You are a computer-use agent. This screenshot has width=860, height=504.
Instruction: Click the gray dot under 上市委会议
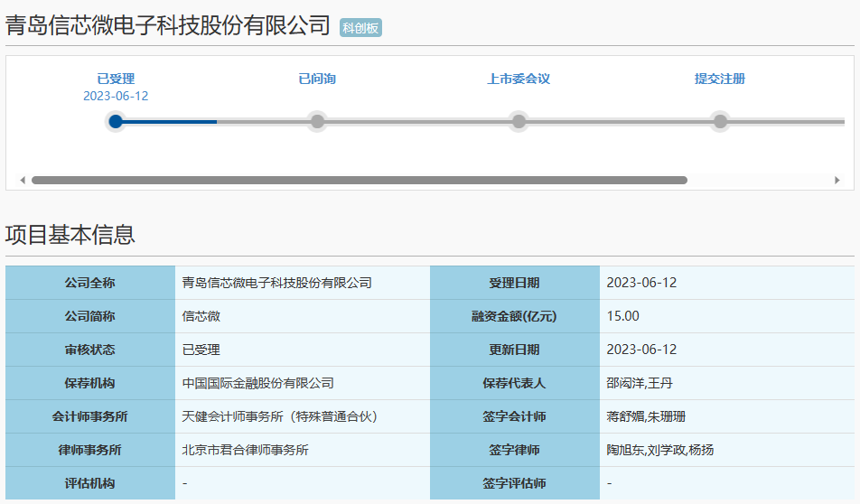[519, 121]
